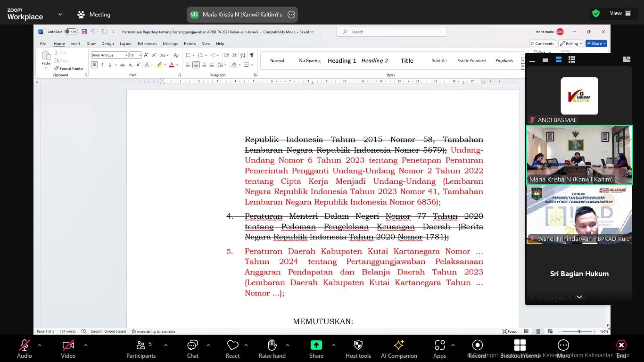Open the Insert ribbon tab
644x362 pixels.
(x=75, y=43)
